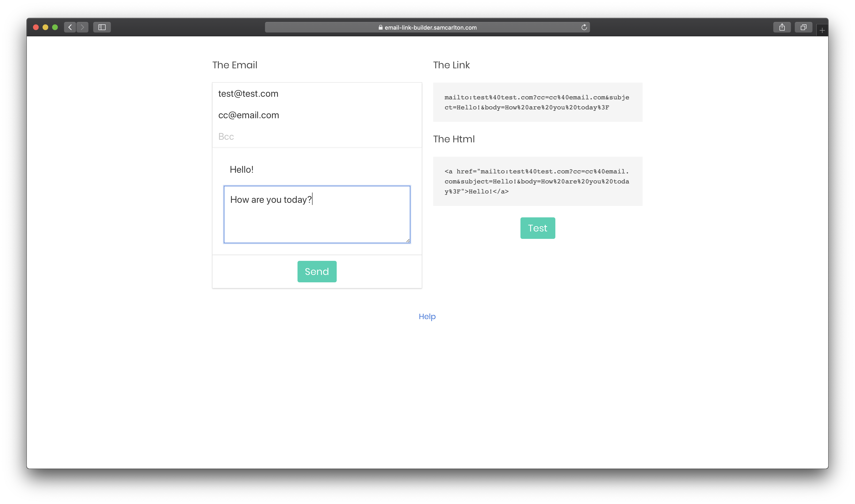855x504 pixels.
Task: Click the browser forward navigation arrow
Action: tap(82, 27)
